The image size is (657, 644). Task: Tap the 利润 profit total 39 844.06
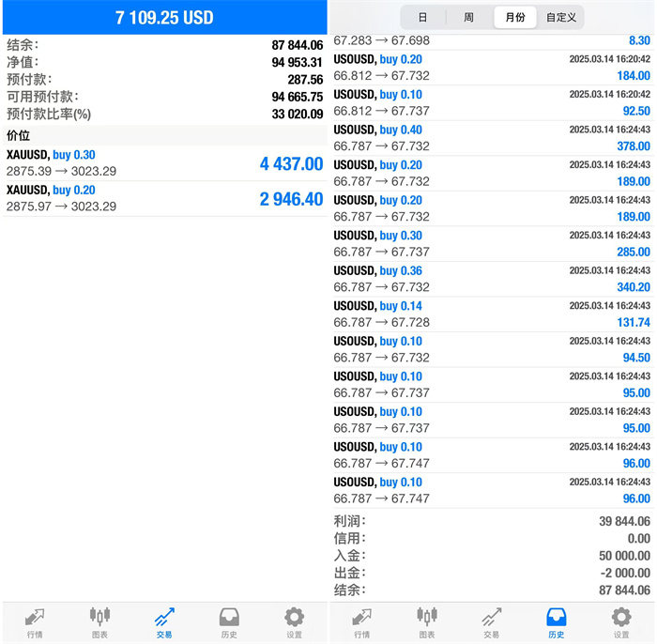tap(624, 521)
